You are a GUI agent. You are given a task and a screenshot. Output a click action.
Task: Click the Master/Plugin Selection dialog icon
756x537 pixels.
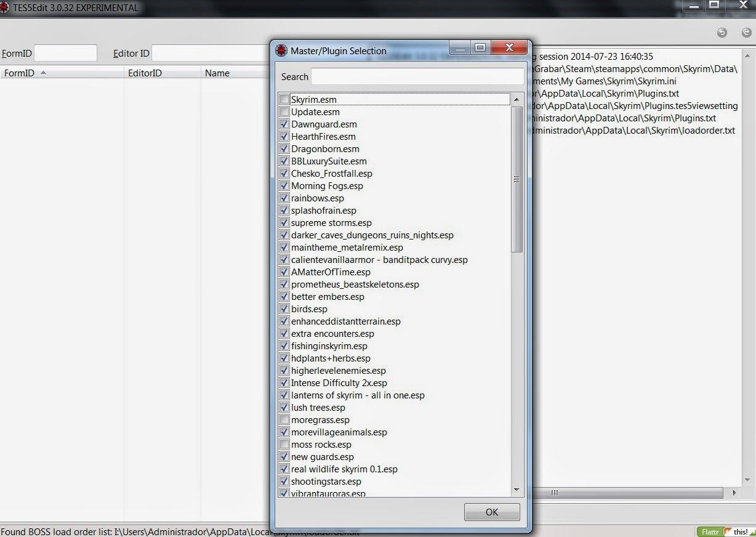pos(281,50)
